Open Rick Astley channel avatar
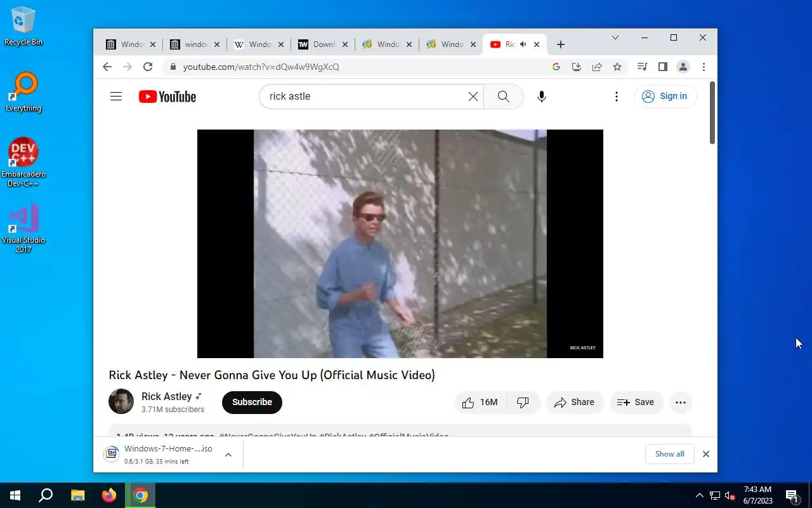Screen dimensions: 812x508 click(121, 401)
